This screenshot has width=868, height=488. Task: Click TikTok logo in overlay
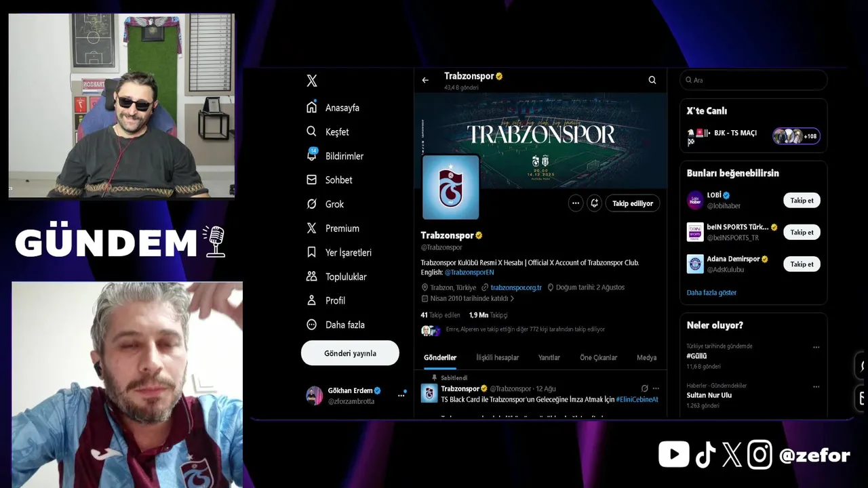click(x=705, y=455)
